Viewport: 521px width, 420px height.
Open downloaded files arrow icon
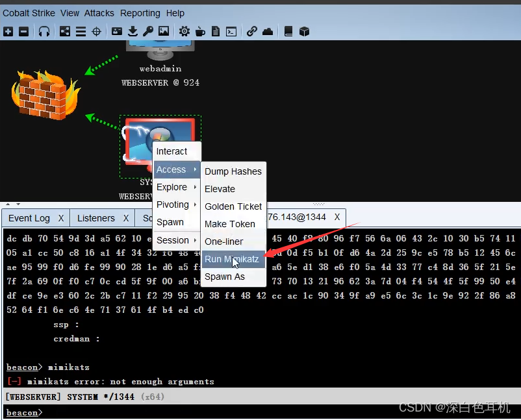coord(133,32)
